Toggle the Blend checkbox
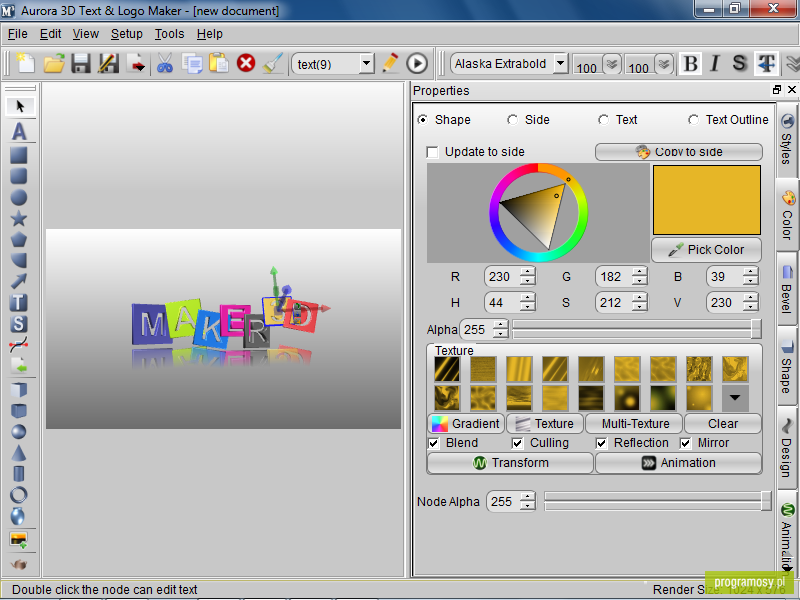This screenshot has width=800, height=600. 434,443
